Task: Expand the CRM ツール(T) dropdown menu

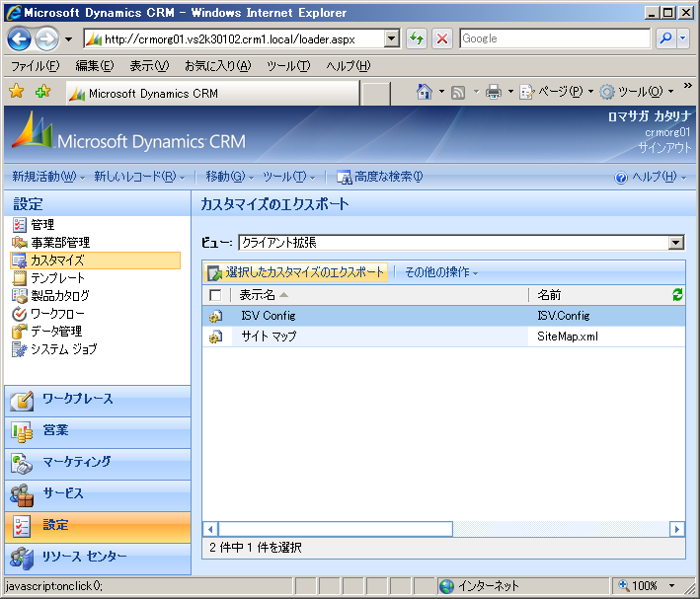Action: tap(288, 177)
